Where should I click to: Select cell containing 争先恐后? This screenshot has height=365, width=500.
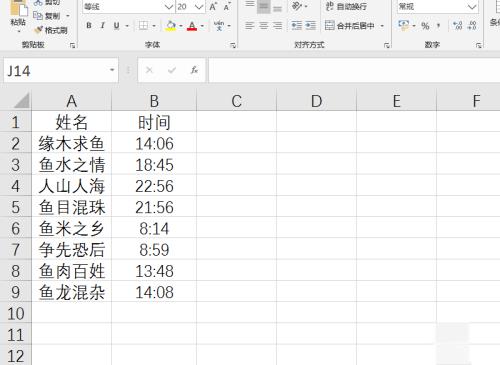pos(72,250)
